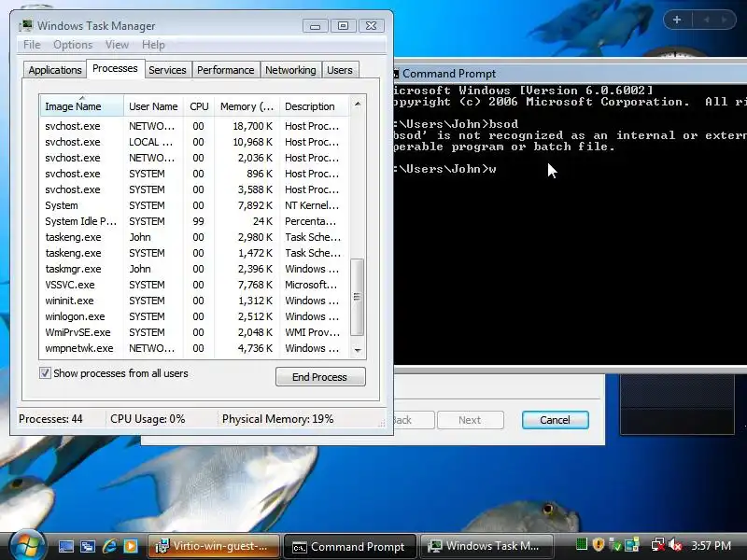Screen dimensions: 747x560
Task: Toggle Show processes from all users checkbox
Action: click(45, 372)
